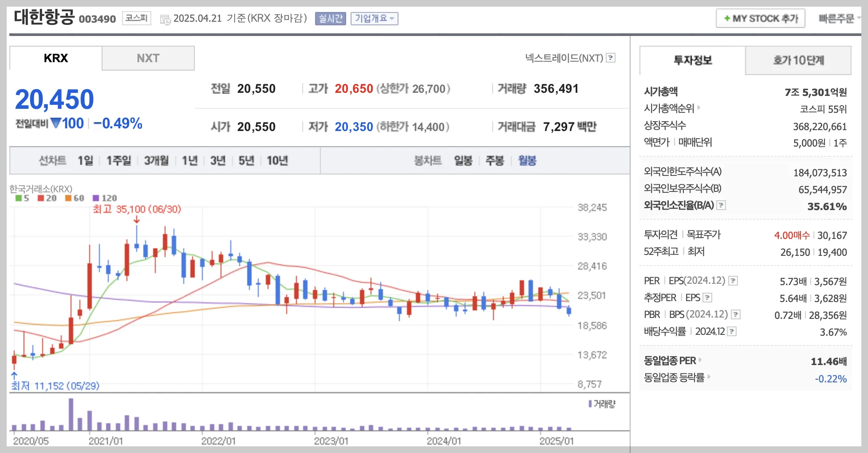Click the 거래량 legend in volume chart
Screen dimensions: 868x453
point(602,404)
